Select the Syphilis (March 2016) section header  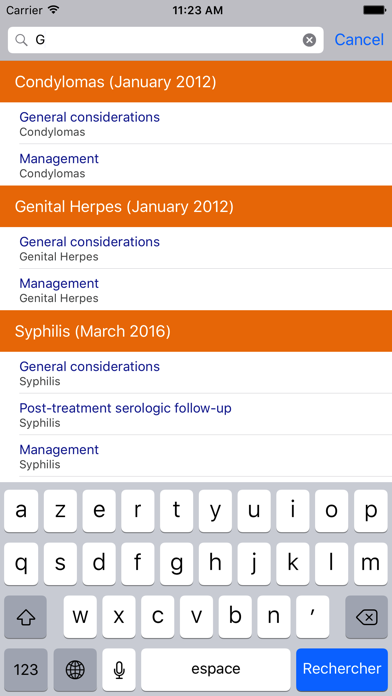tap(196, 331)
